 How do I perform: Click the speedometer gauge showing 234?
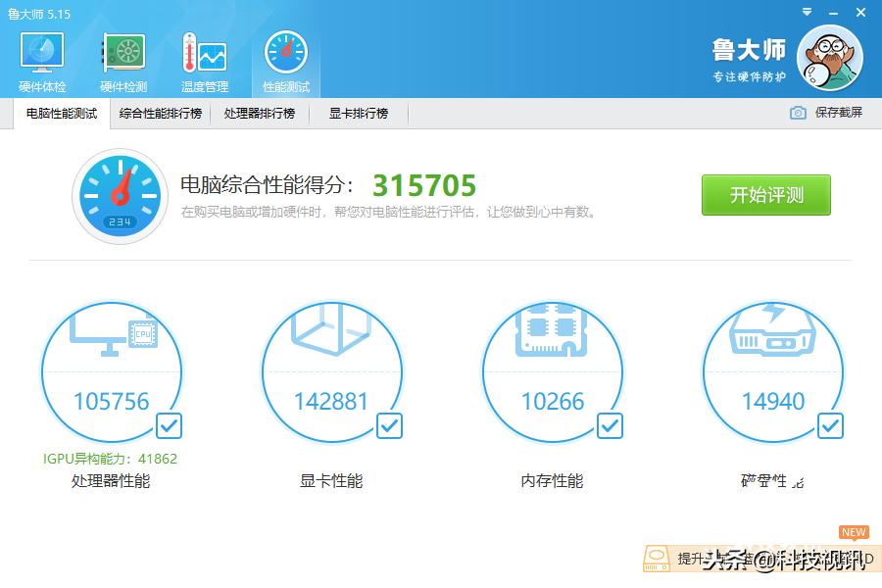coord(120,195)
